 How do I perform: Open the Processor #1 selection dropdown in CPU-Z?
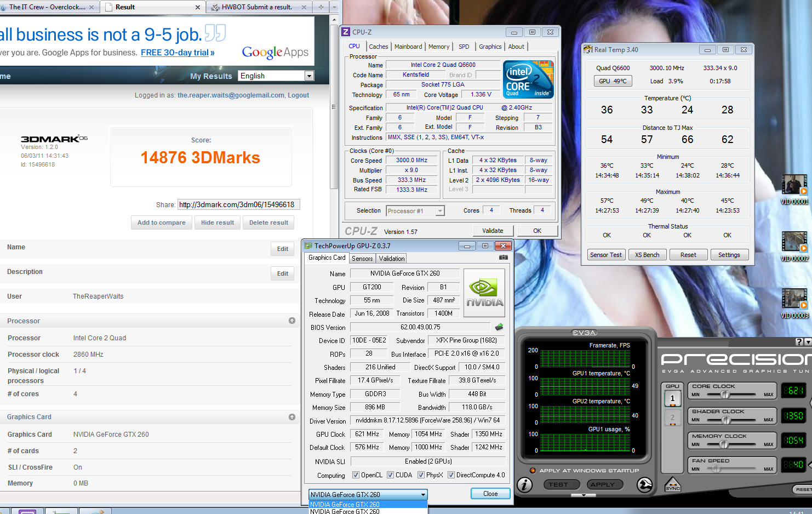pyautogui.click(x=415, y=211)
